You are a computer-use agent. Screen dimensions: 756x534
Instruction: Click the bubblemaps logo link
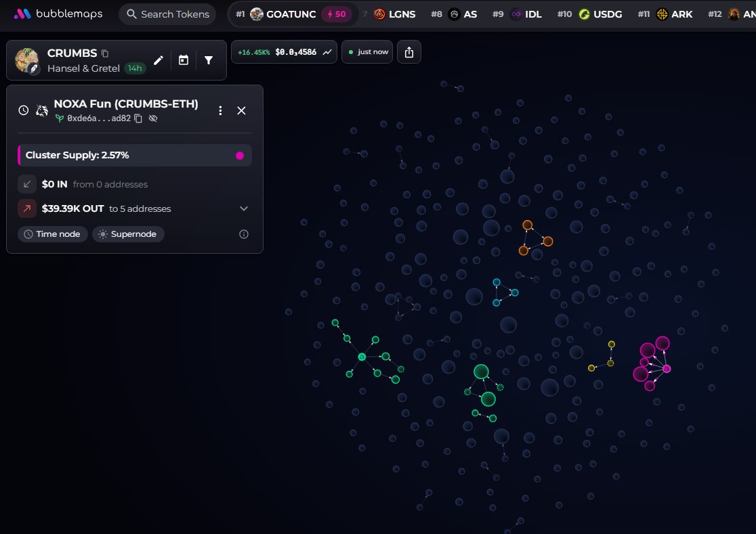click(58, 14)
